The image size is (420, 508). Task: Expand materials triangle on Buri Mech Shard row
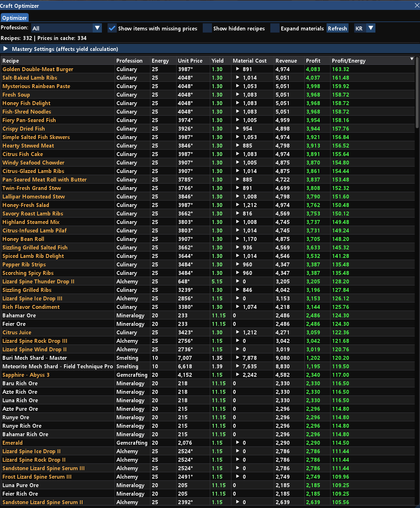click(237, 358)
